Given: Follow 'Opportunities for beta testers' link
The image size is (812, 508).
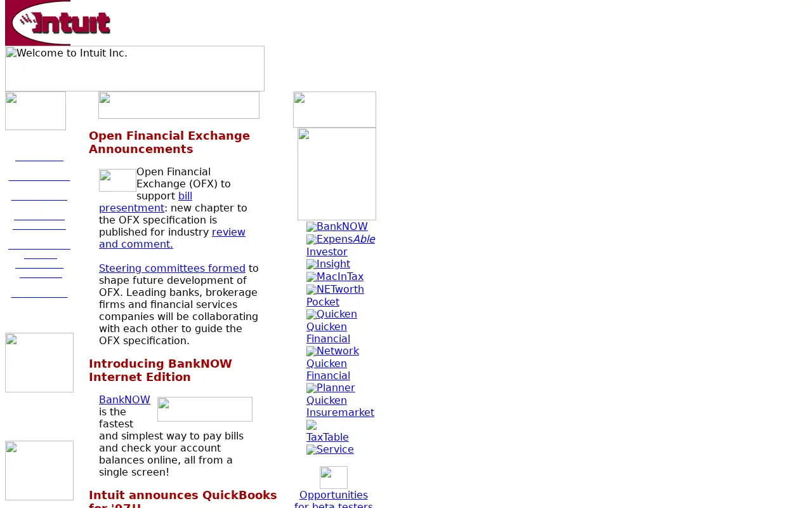Looking at the screenshot, I should tap(334, 500).
